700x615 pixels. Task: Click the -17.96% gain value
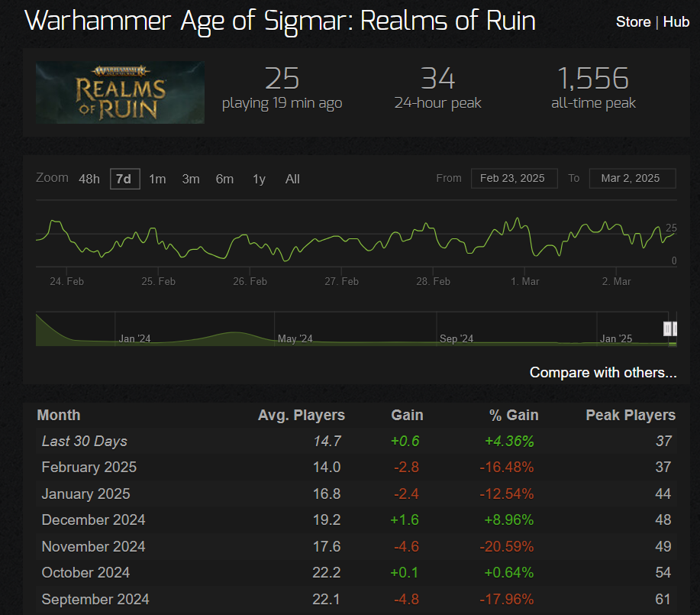507,599
